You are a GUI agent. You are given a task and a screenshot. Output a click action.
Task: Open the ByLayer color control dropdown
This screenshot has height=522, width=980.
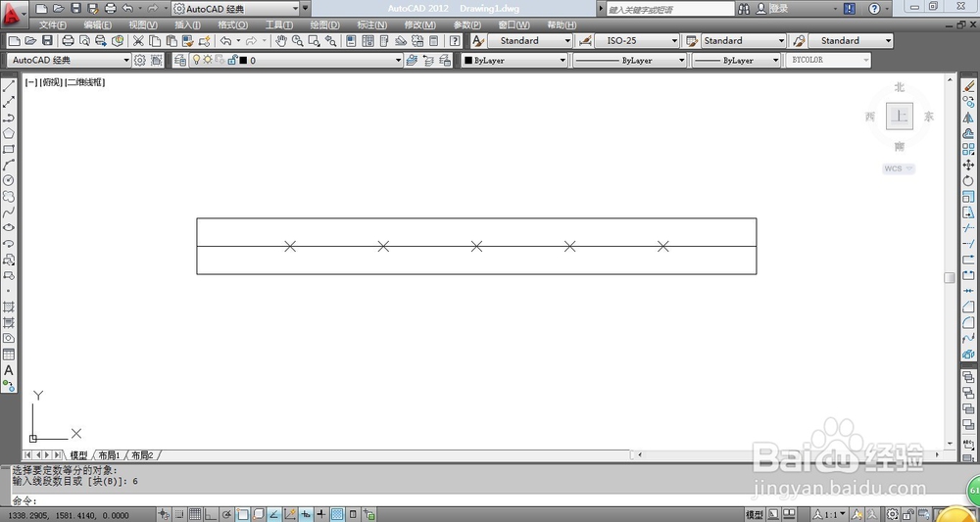coord(514,61)
